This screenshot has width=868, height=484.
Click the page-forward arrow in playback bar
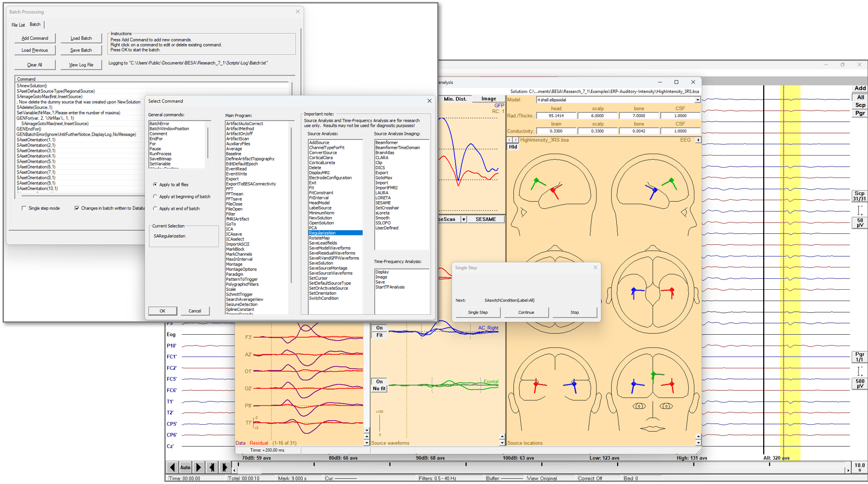(198, 467)
